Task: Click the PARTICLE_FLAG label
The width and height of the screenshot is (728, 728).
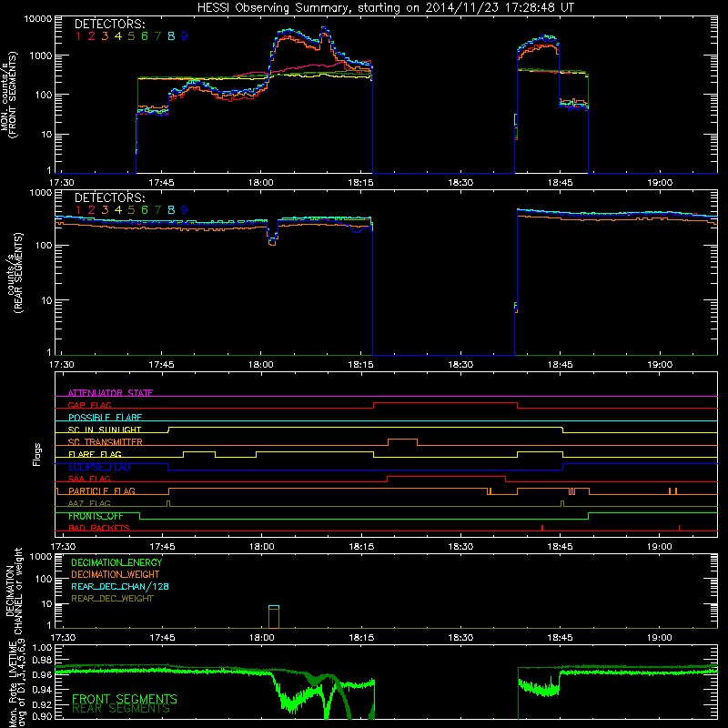Action: pyautogui.click(x=102, y=490)
